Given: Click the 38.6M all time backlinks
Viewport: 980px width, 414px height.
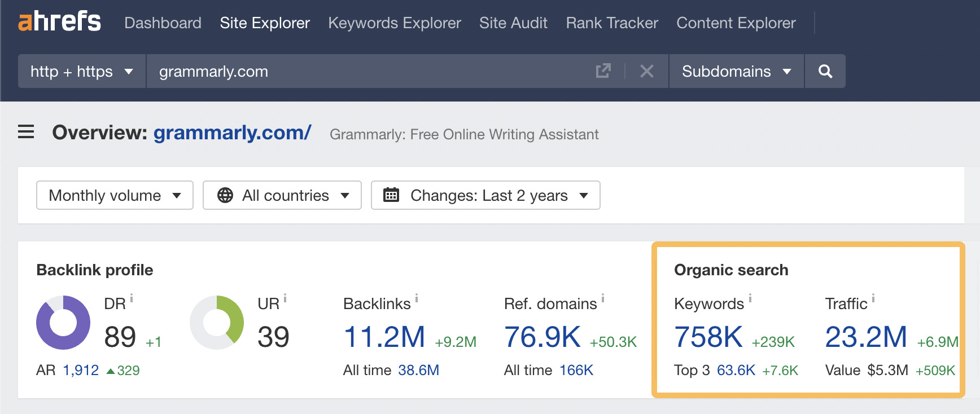Looking at the screenshot, I should (x=418, y=370).
